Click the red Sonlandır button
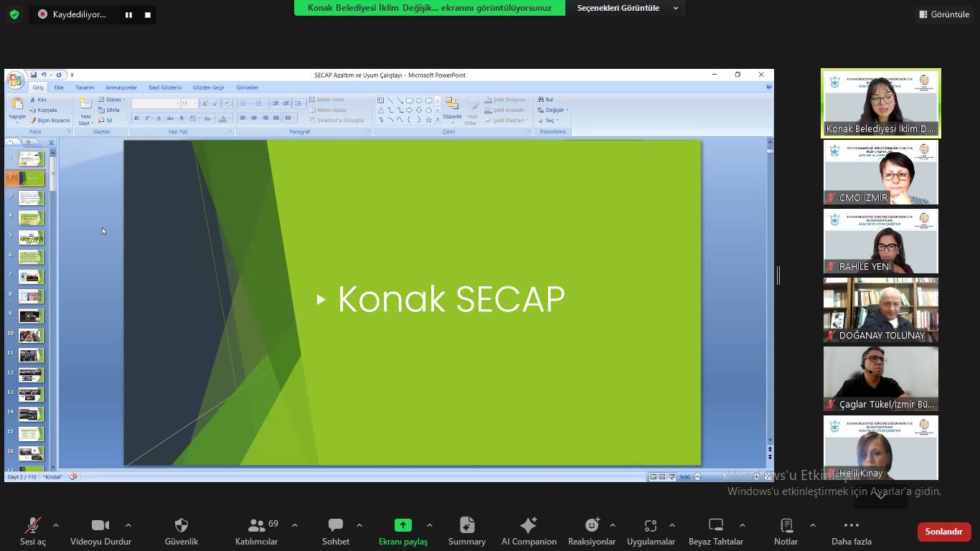This screenshot has height=551, width=980. (x=943, y=532)
